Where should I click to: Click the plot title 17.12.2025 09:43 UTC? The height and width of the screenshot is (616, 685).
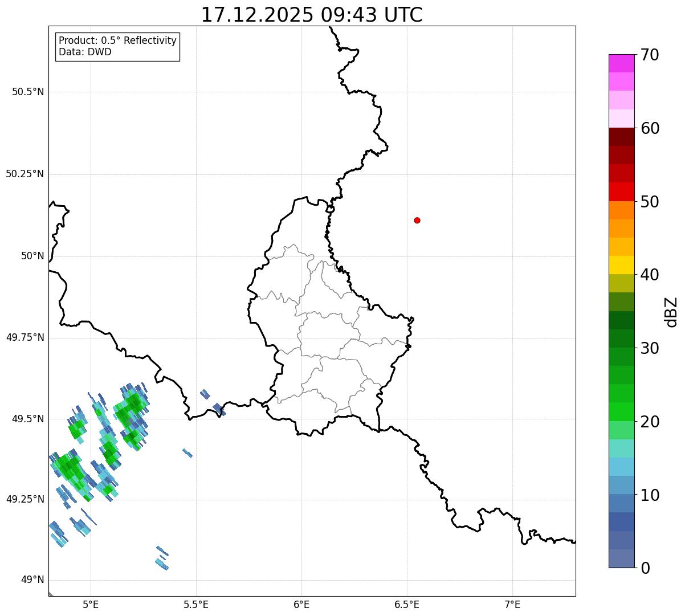312,15
